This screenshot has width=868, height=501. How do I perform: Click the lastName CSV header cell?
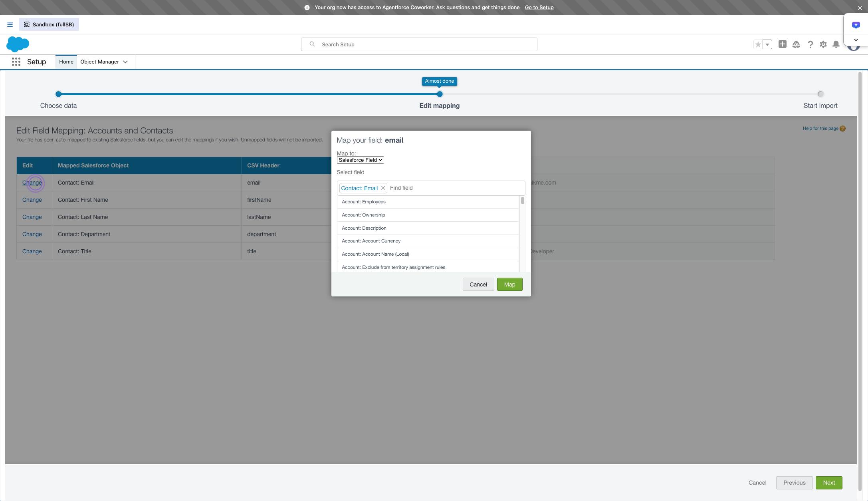click(286, 217)
